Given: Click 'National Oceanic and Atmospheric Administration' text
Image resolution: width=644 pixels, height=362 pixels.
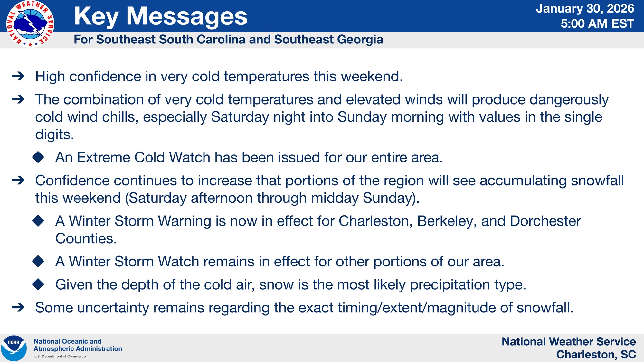Looking at the screenshot, I should tap(78, 345).
